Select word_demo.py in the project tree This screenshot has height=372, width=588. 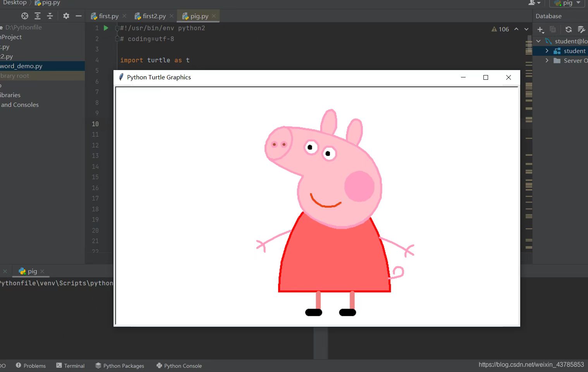pyautogui.click(x=42, y=66)
